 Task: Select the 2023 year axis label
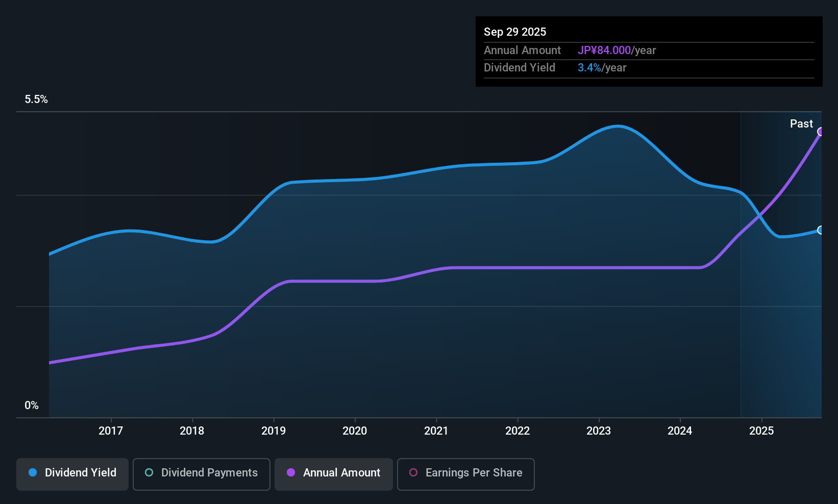click(598, 431)
